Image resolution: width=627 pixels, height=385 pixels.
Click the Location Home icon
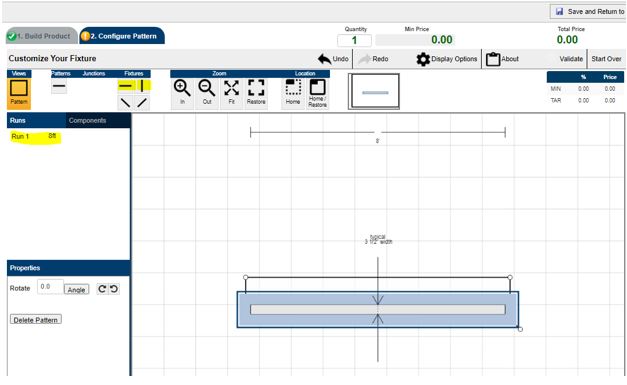tap(293, 88)
